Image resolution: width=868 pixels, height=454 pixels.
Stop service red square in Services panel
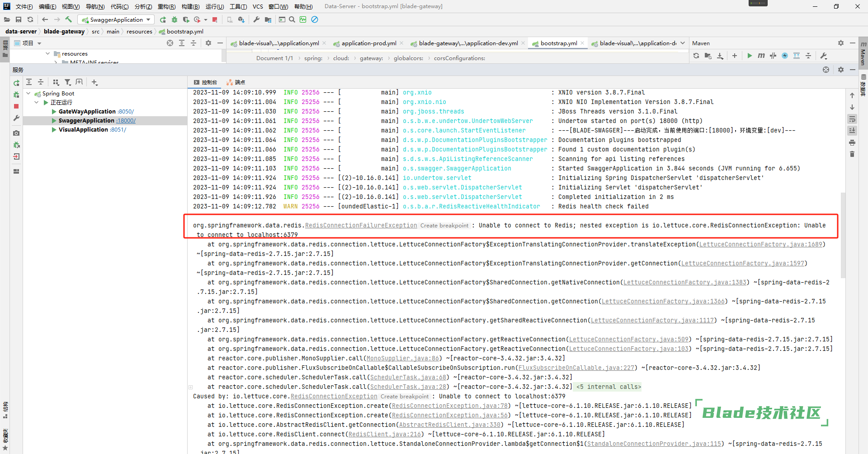[x=16, y=106]
